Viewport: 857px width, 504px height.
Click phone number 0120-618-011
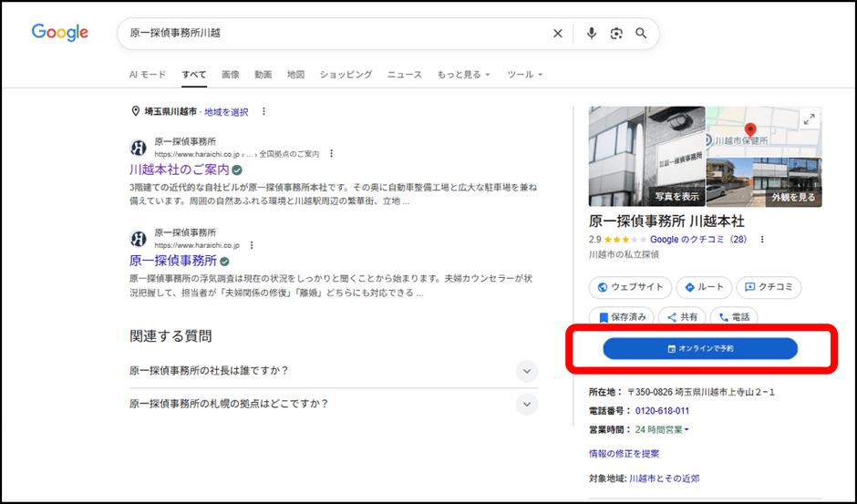pos(662,411)
